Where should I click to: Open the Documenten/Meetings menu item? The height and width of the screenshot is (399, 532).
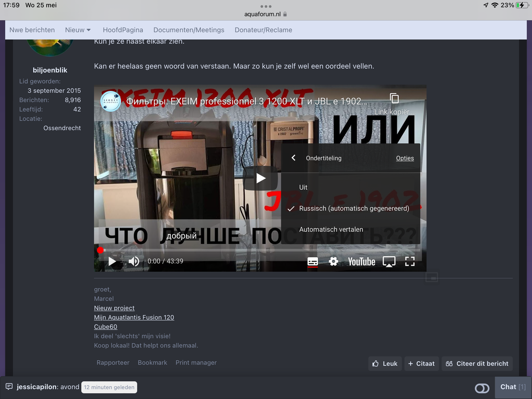point(189,30)
